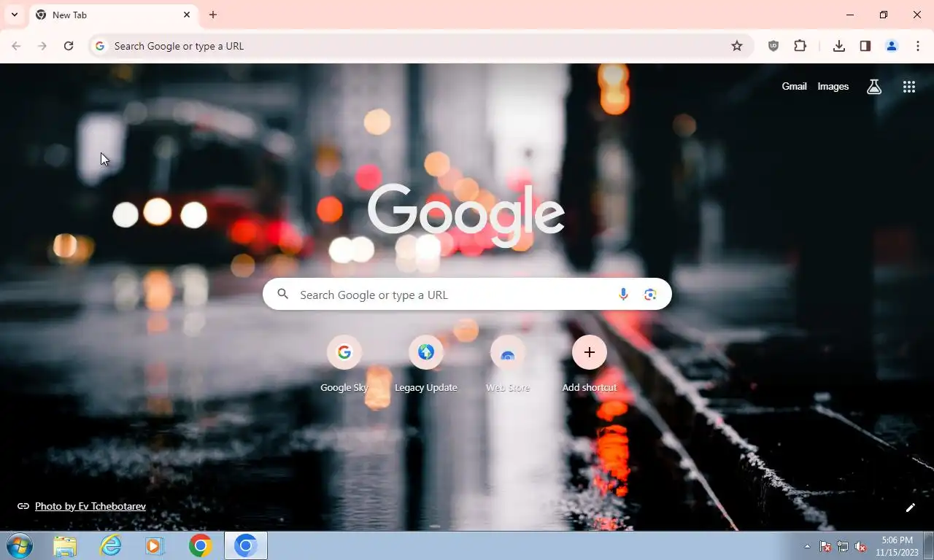Open the Web Store shortcut
The height and width of the screenshot is (560, 934).
508,365
